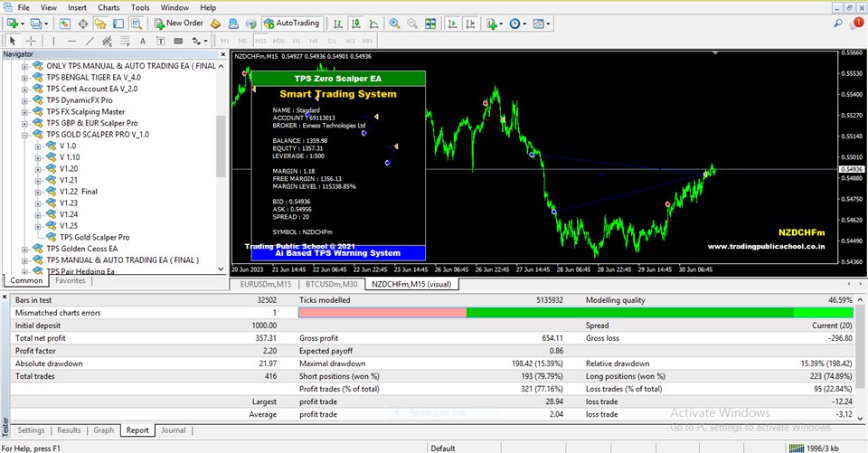
Task: Select the Fibonacci Retracement tool
Action: pyautogui.click(x=125, y=41)
